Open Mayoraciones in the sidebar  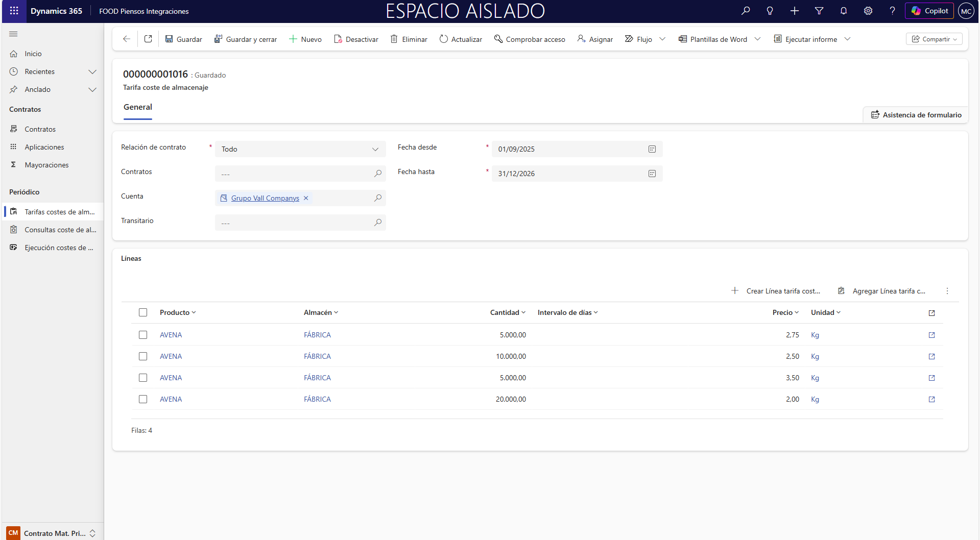(x=46, y=165)
